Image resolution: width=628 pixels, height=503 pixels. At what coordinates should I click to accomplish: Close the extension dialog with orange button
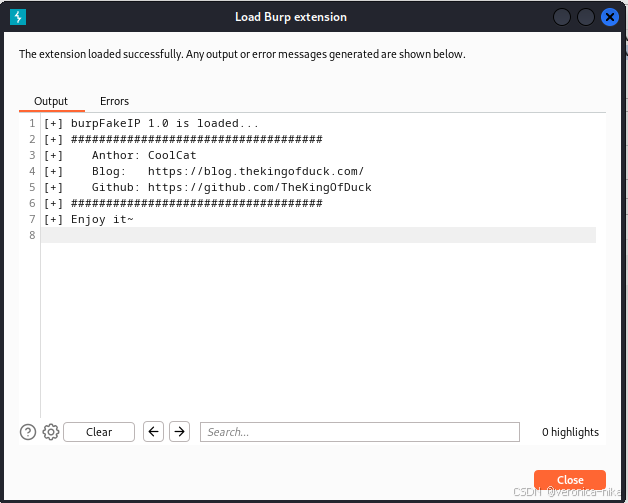570,479
